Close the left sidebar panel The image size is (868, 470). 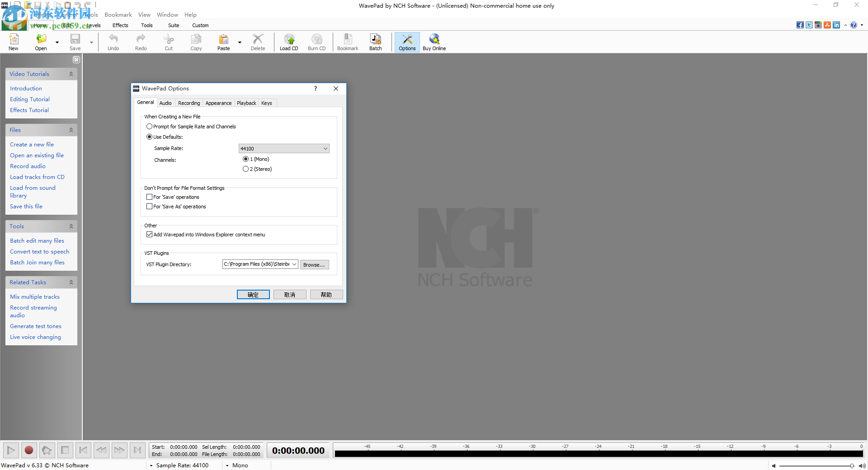pyautogui.click(x=76, y=60)
